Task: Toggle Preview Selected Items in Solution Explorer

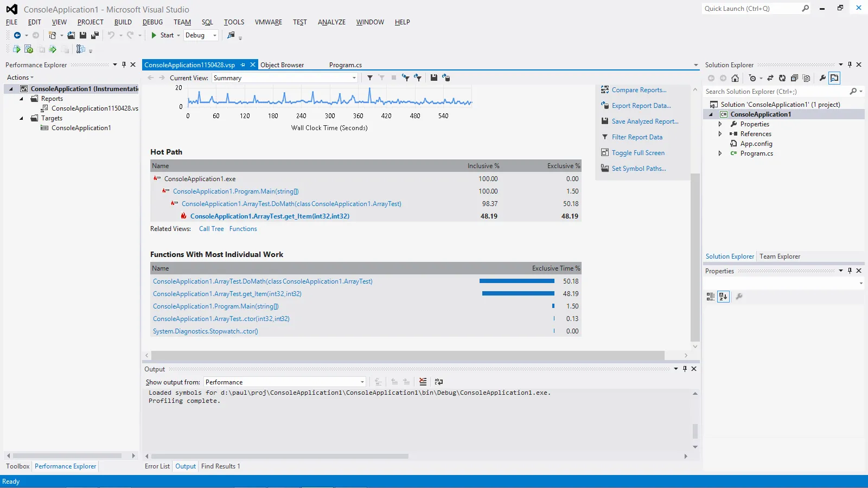Action: point(834,78)
